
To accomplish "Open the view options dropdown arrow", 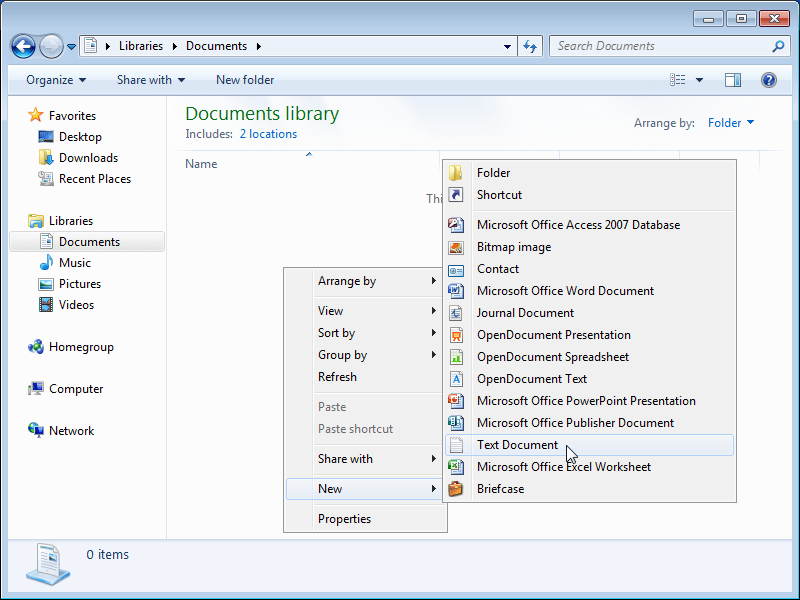I will click(699, 80).
